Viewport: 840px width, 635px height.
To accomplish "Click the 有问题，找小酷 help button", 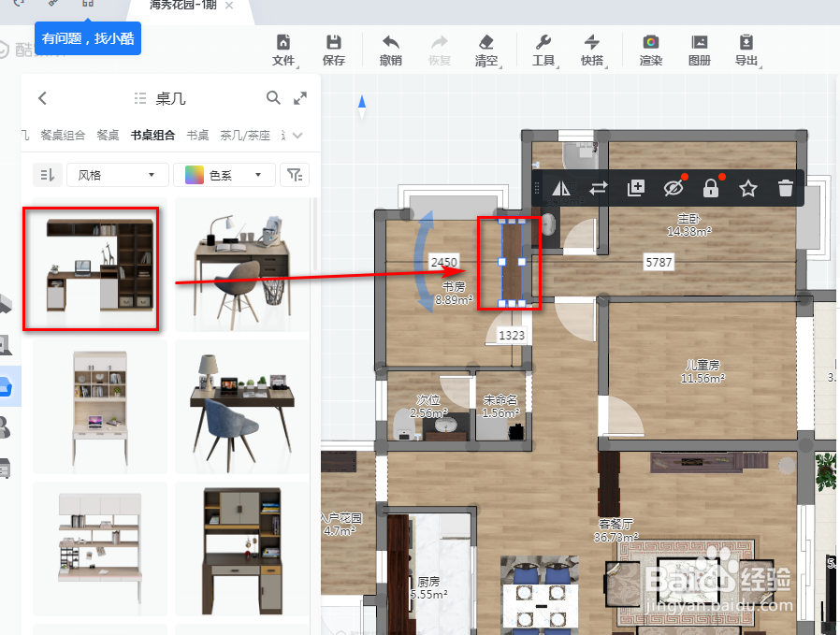I will [88, 38].
